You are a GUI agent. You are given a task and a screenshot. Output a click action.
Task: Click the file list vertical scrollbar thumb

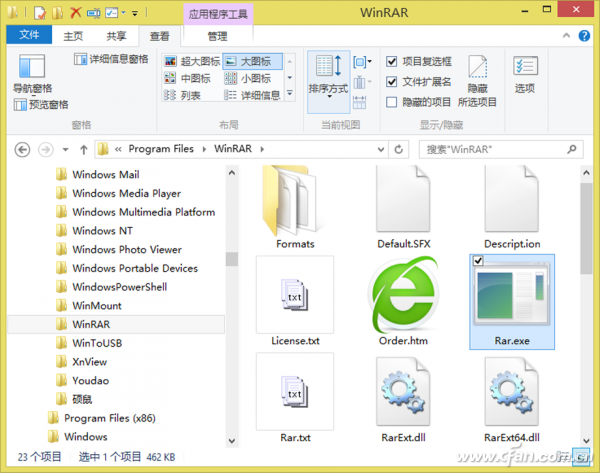pyautogui.click(x=586, y=228)
